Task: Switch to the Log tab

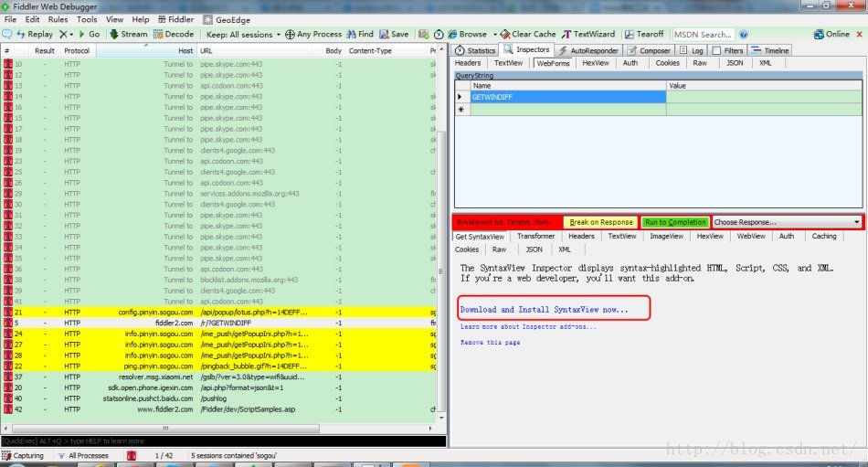Action: pos(692,50)
